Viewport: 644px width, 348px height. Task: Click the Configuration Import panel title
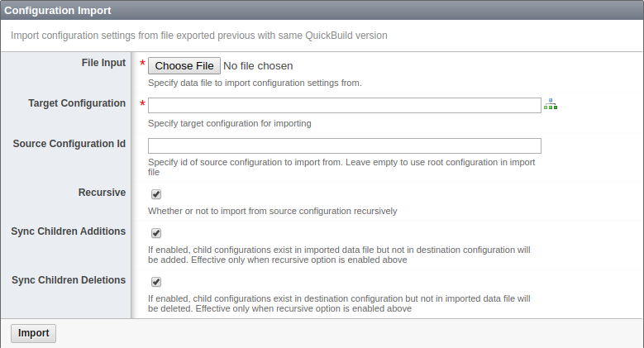58,10
